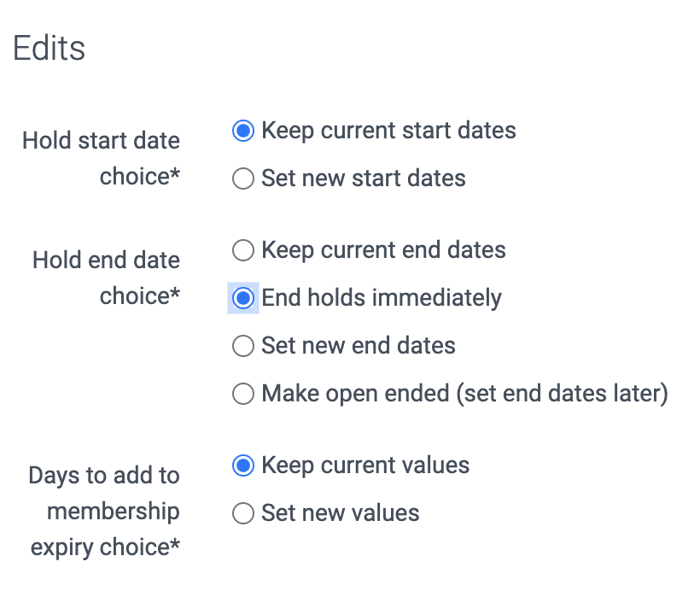The height and width of the screenshot is (591, 700).
Task: Choose "Set new start dates" option
Action: 242,178
